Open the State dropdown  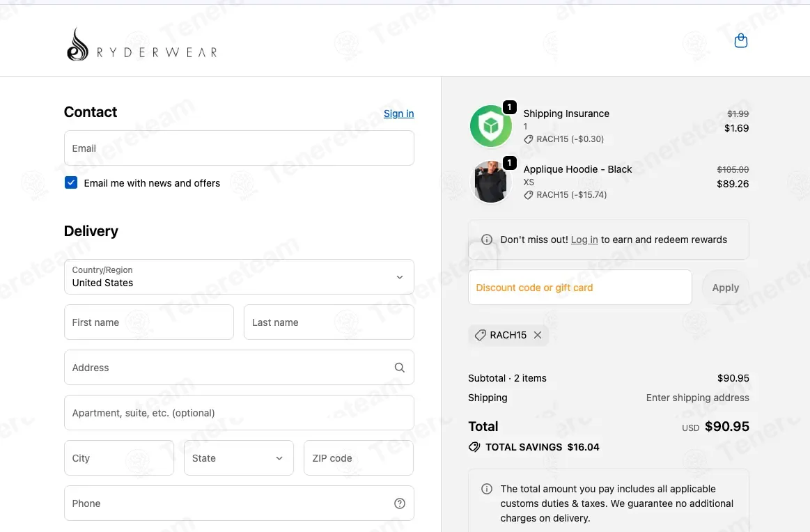[x=239, y=457]
